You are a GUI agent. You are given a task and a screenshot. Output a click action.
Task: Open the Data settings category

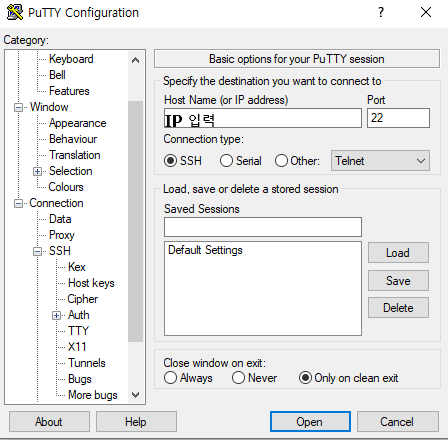click(x=60, y=219)
